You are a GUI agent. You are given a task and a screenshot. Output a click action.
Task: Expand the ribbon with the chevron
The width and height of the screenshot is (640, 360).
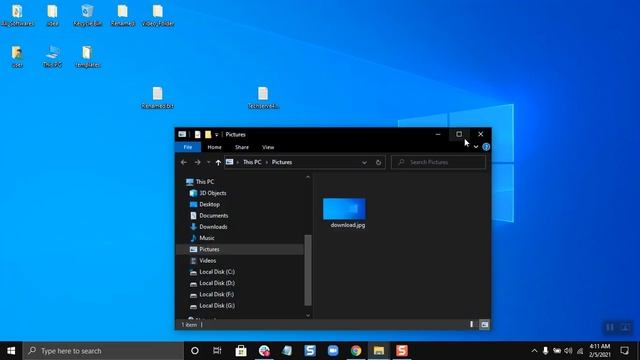476,147
